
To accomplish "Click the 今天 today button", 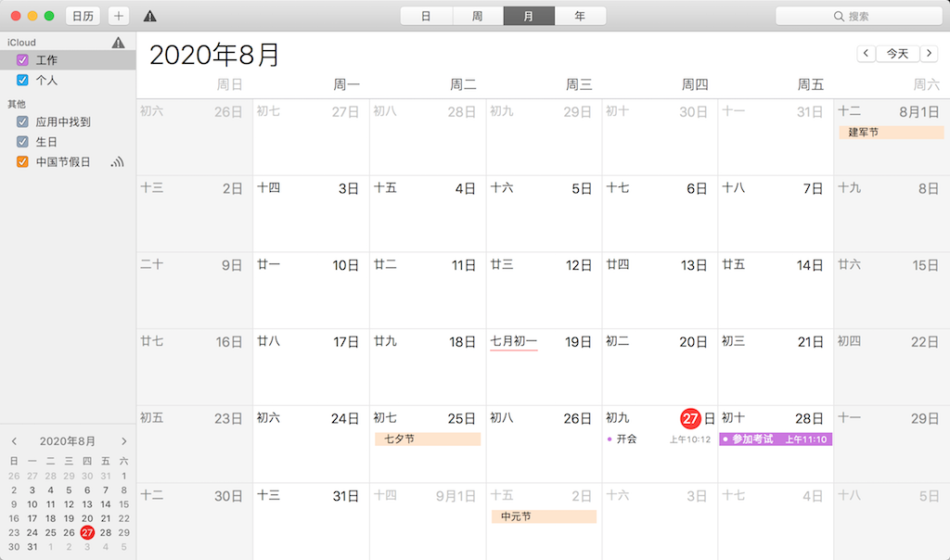I will click(x=897, y=53).
